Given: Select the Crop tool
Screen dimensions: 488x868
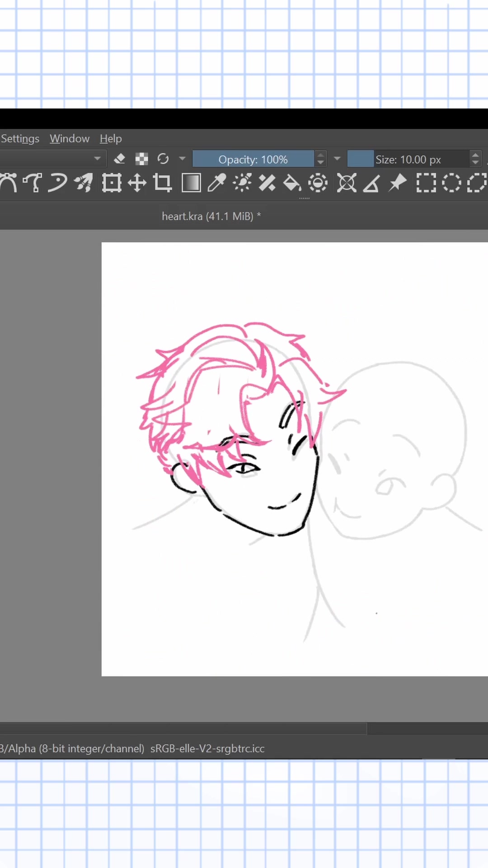Looking at the screenshot, I should coord(163,183).
